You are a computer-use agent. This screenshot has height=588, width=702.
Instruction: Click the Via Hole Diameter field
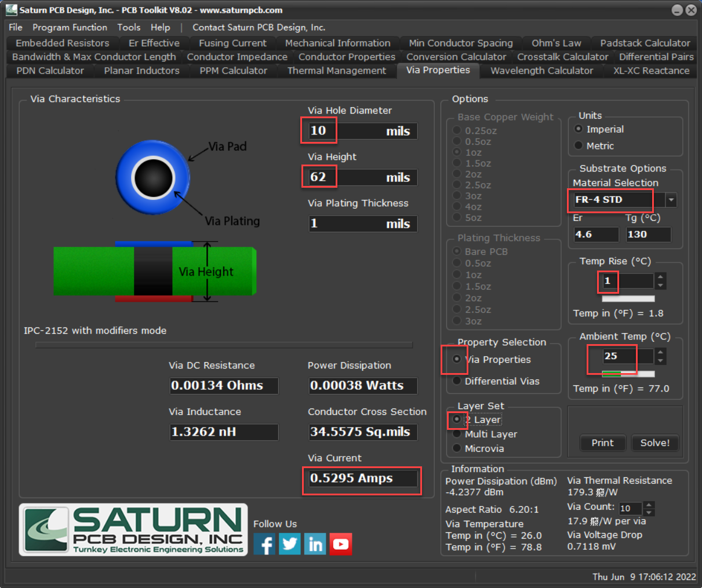click(x=363, y=131)
